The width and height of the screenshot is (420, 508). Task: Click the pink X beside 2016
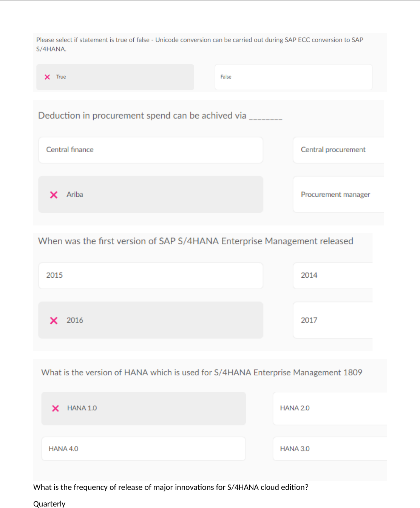pyautogui.click(x=54, y=320)
